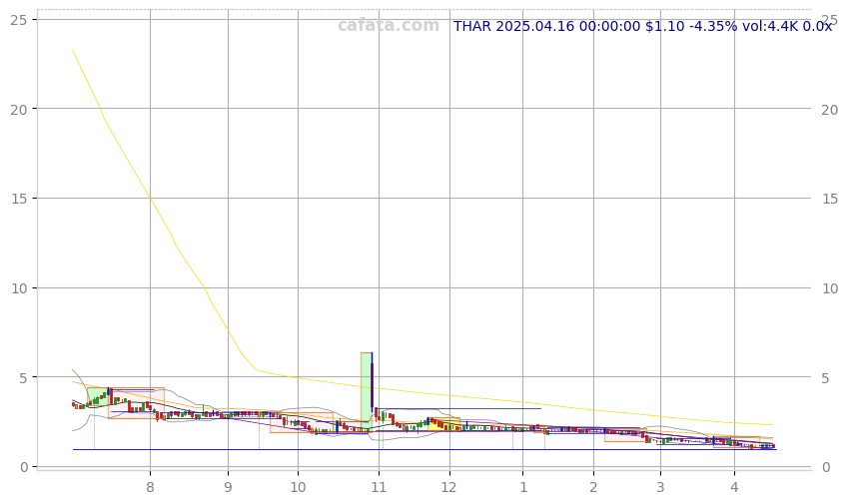Click the right y-axis value 10
Screen dimensions: 848x504
[x=830, y=288]
